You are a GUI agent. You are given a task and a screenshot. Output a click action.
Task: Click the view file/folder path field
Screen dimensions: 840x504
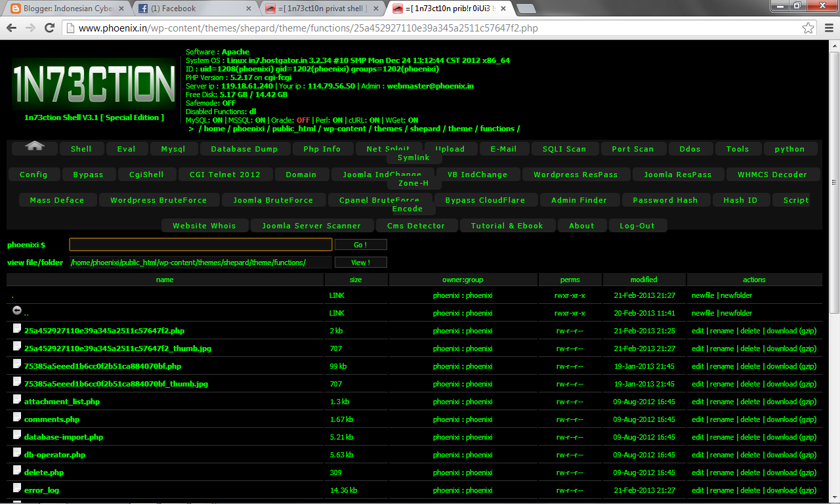[x=201, y=262]
